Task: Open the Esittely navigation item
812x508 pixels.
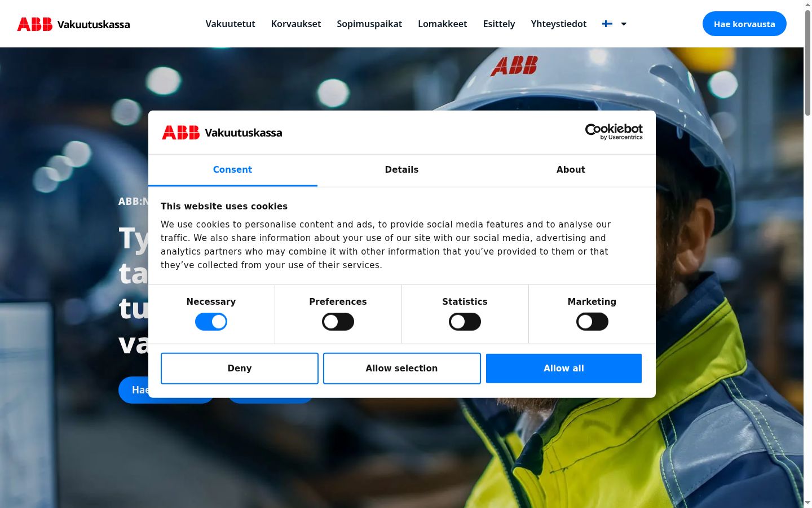Action: tap(499, 24)
